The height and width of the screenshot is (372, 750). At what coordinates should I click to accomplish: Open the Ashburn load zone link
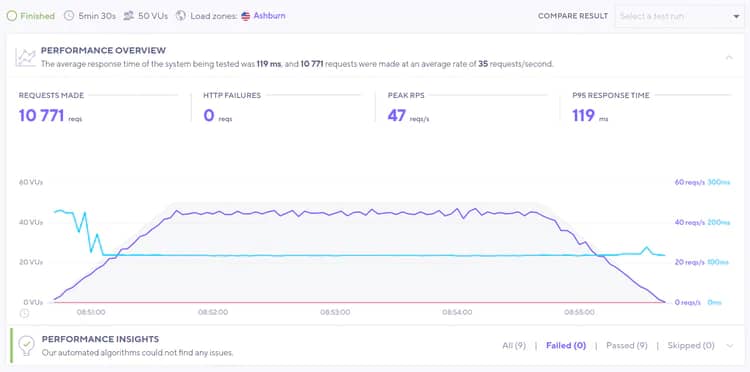(x=269, y=16)
